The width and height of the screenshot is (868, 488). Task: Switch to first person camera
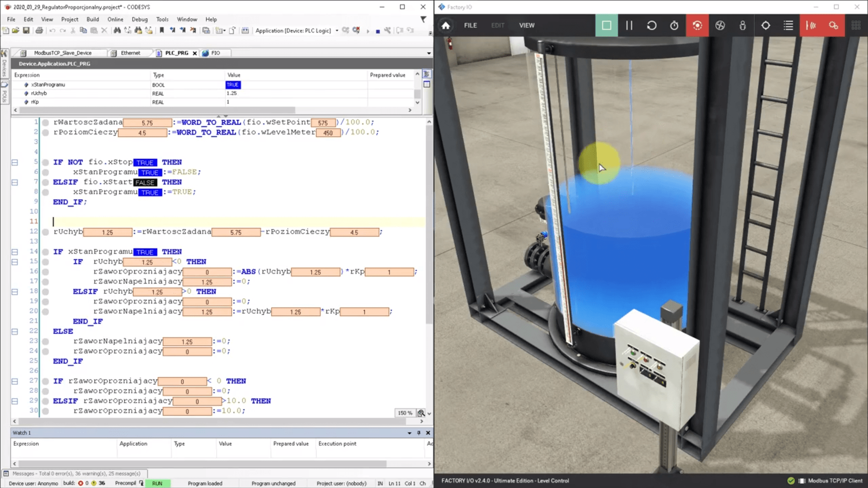tap(743, 25)
